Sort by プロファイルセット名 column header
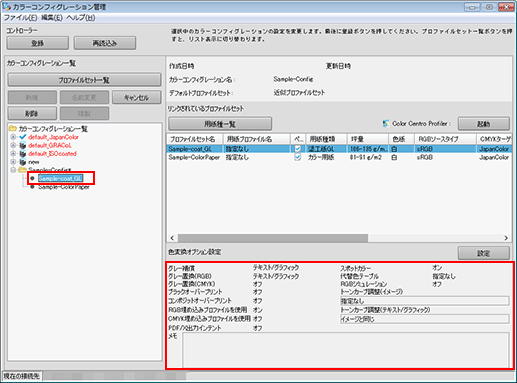The width and height of the screenshot is (517, 383). pos(195,139)
